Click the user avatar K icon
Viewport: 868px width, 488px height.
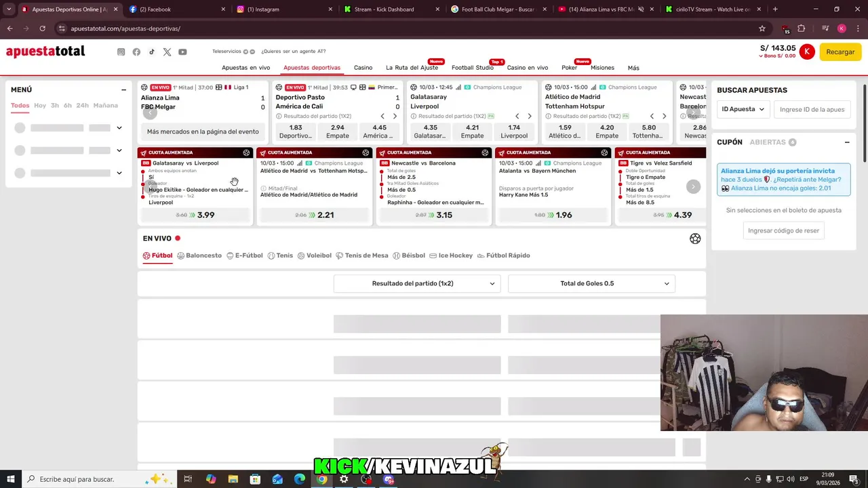click(x=806, y=52)
